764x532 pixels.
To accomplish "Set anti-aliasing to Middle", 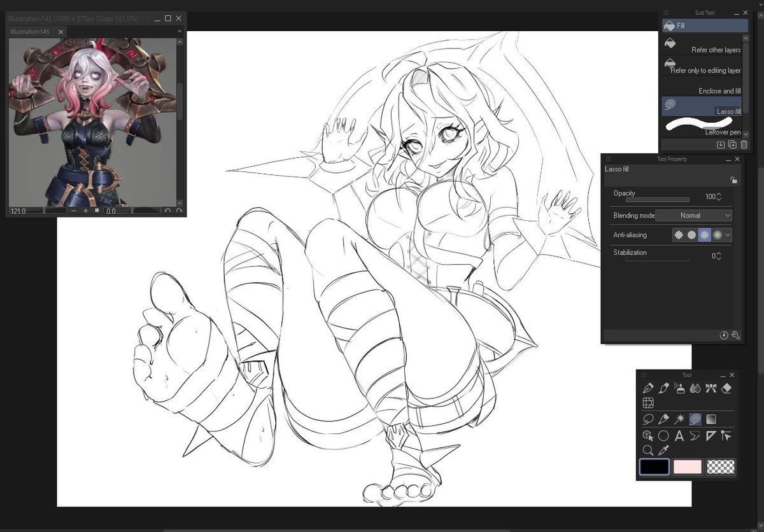I will (x=705, y=235).
